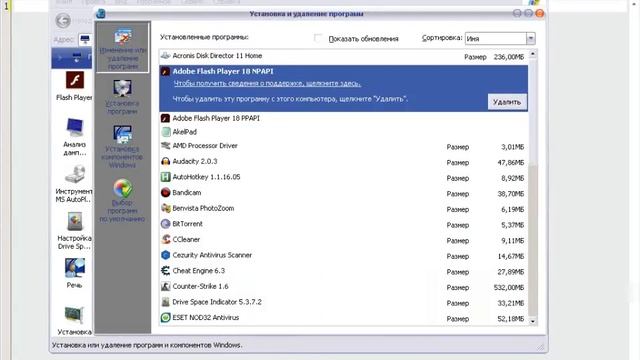Click the Bandicam red record icon
This screenshot has width=640, height=360.
165,193
